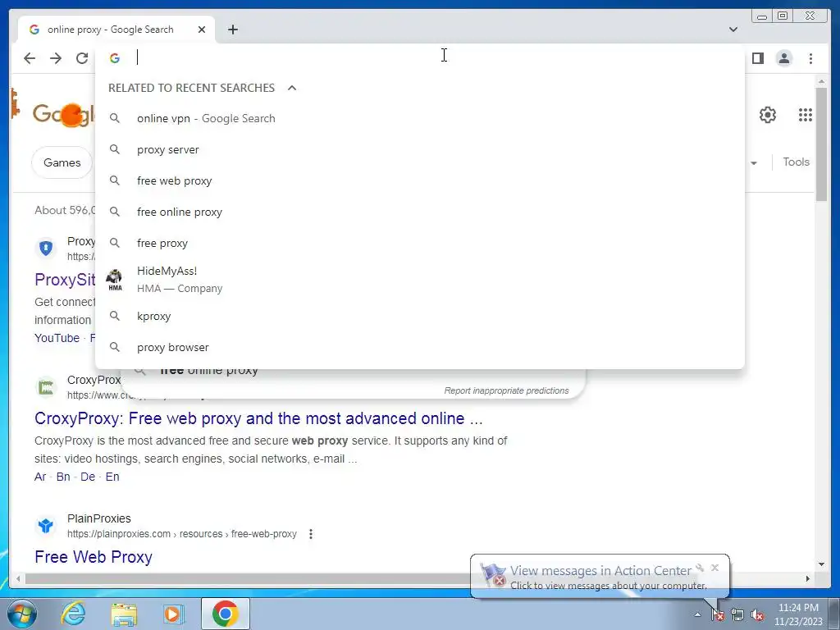Select the Games filter chip
This screenshot has height=630, width=840.
click(x=62, y=162)
